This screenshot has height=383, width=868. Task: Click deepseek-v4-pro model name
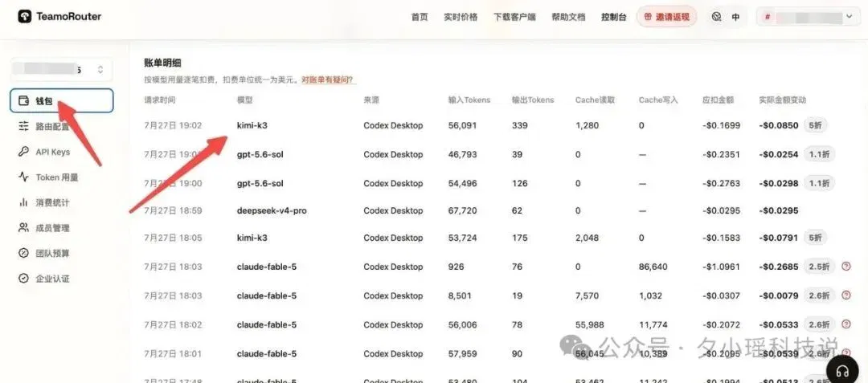[272, 210]
